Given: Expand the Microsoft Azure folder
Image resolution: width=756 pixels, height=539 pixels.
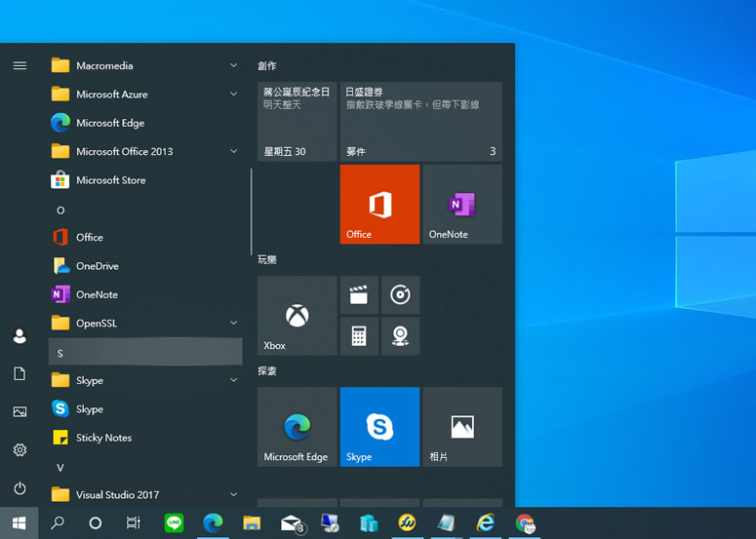Looking at the screenshot, I should click(x=233, y=94).
